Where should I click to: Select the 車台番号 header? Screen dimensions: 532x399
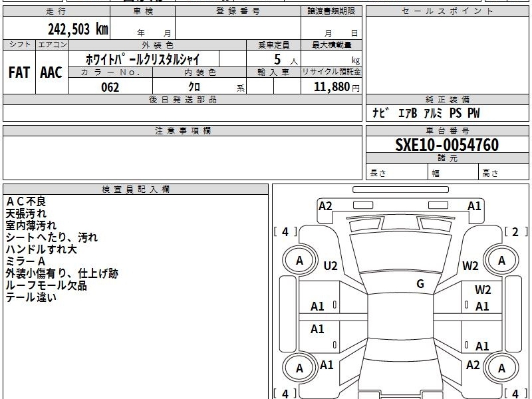(x=447, y=130)
